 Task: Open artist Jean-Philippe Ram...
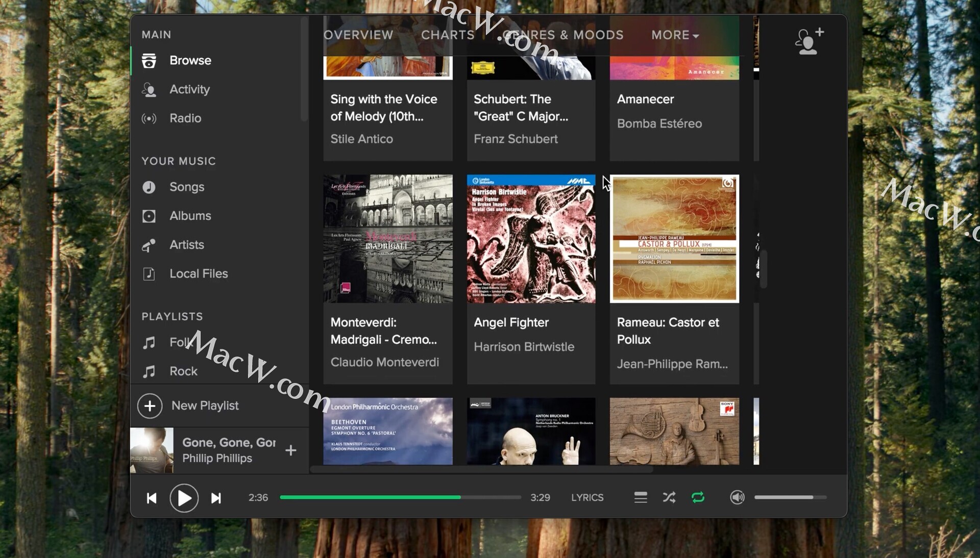672,364
